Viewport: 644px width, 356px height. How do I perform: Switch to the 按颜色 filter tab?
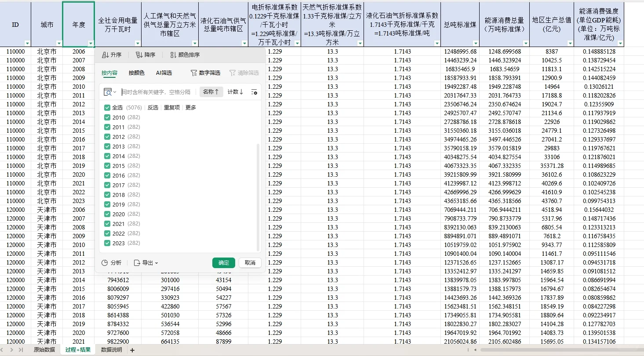tap(136, 73)
